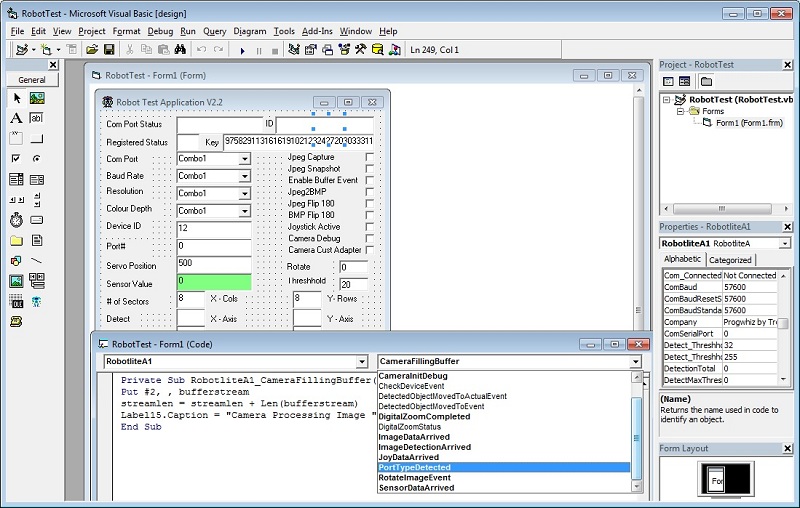Click the Open Project folder icon
This screenshot has height=508, width=800.
coord(92,49)
